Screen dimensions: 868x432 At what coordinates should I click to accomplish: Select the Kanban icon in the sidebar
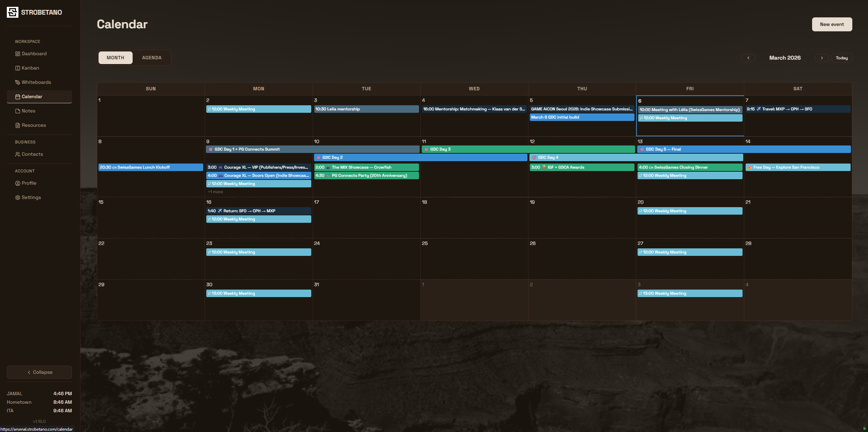pos(17,68)
